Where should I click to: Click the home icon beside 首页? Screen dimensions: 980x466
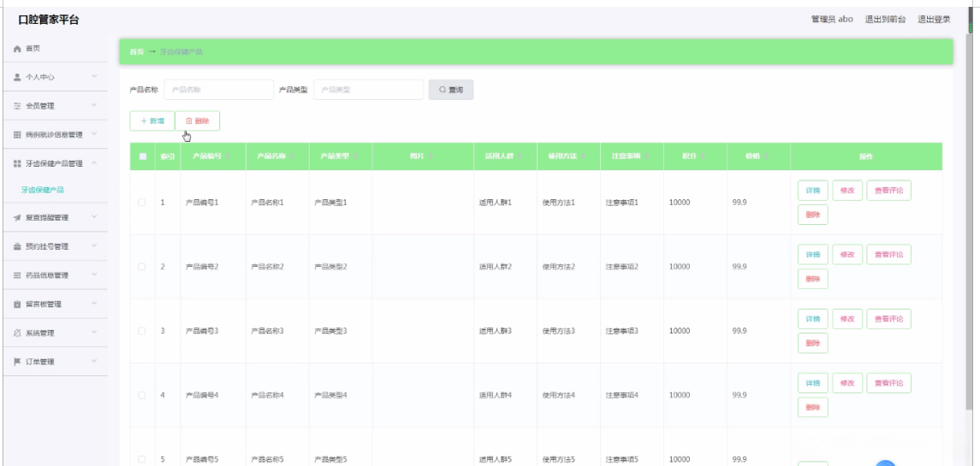17,48
